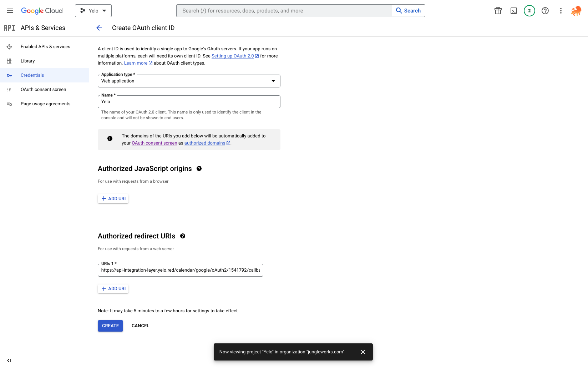Follow the authorized domains link
The width and height of the screenshot is (588, 368).
(205, 143)
